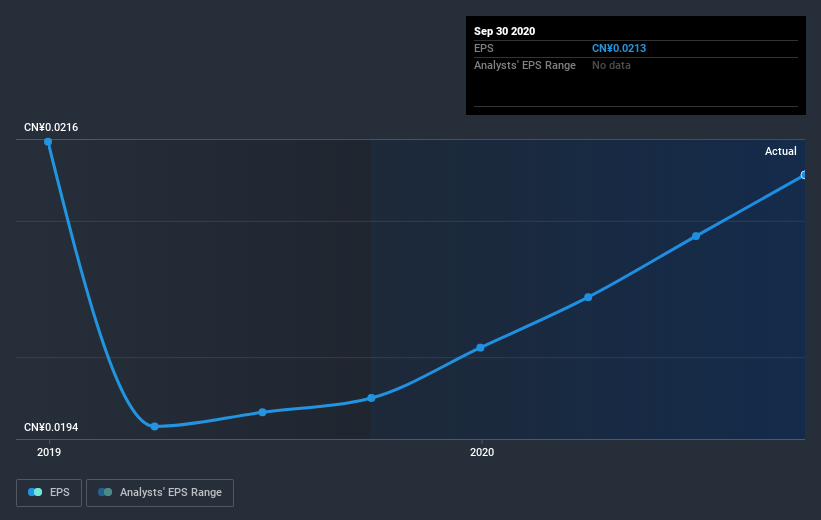The height and width of the screenshot is (520, 821).
Task: Toggle the Analysts' EPS Range legend series
Action: (160, 493)
